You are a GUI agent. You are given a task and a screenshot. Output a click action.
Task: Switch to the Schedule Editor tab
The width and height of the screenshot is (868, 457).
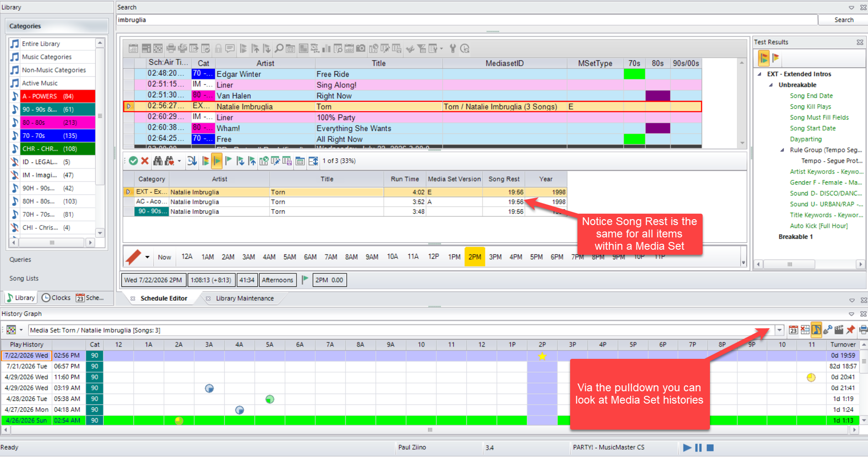164,298
